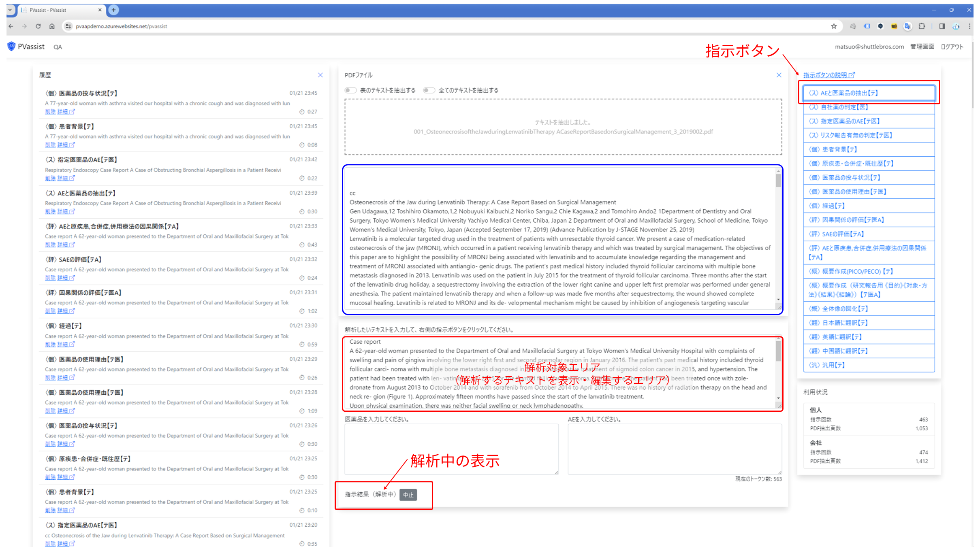The width and height of the screenshot is (980, 551).
Task: Toggle 表のテキストを抽出する switch
Action: [x=350, y=90]
